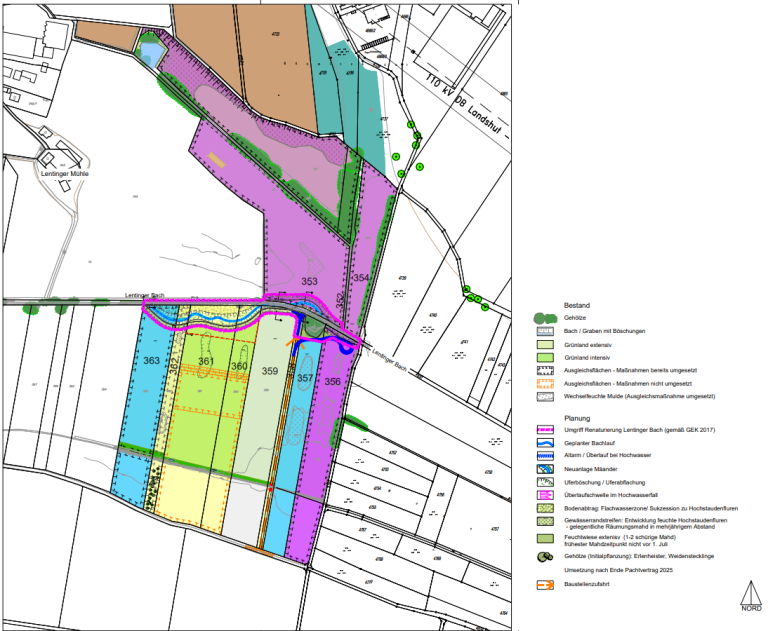This screenshot has height=631, width=768.
Task: Click the Umgriff Renaturierung magenta line swatch
Action: (545, 430)
